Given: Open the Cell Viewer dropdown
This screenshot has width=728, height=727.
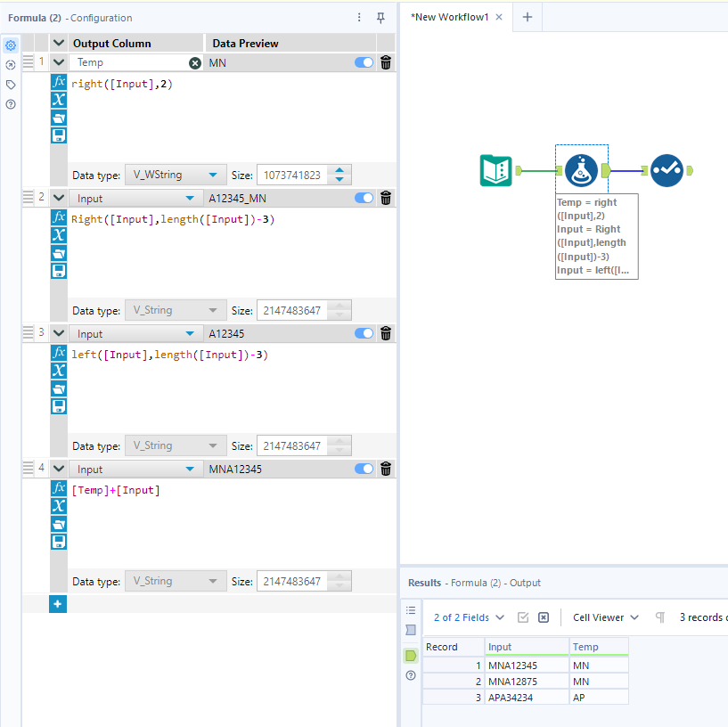Looking at the screenshot, I should tap(605, 617).
